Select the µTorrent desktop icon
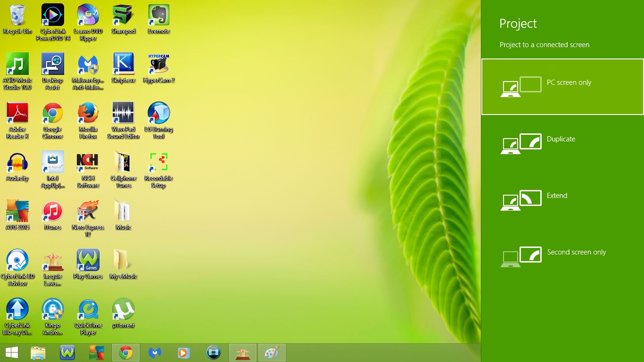644x362 pixels. pyautogui.click(x=124, y=313)
